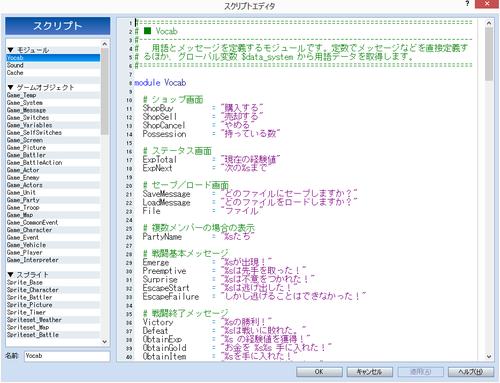Click the ObtainGold constant line
Viewport: 500px width, 383px height.
pos(237,348)
